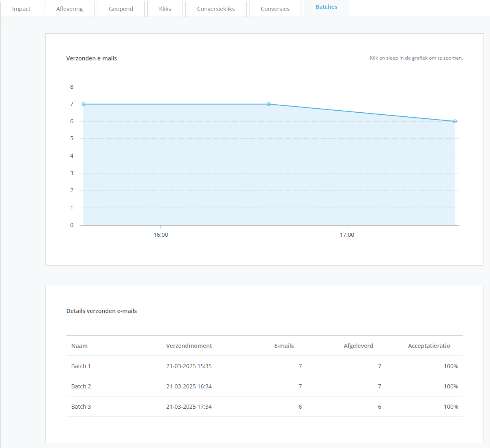490x448 pixels.
Task: Click the Verzendmoment column header
Action: [189, 346]
